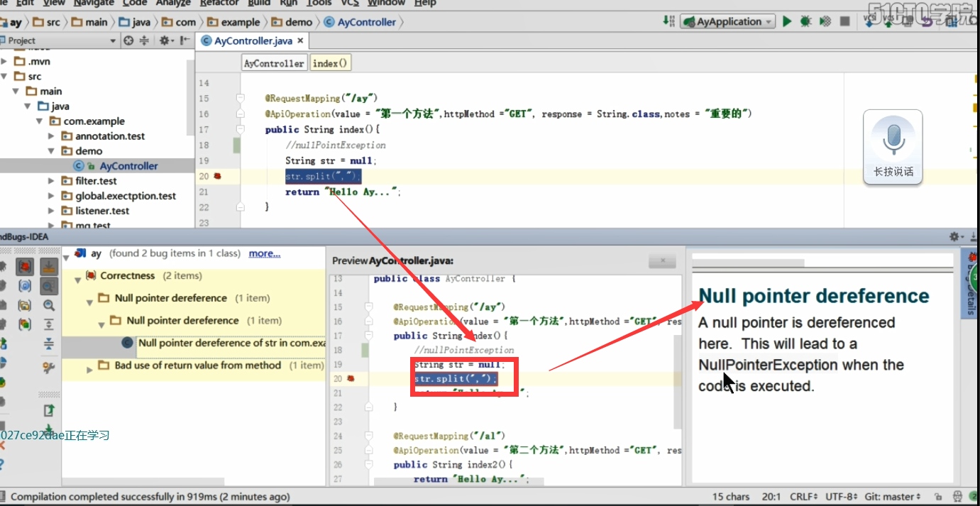The height and width of the screenshot is (506, 980).
Task: Toggle group by bug rank icon
Action: point(26,324)
